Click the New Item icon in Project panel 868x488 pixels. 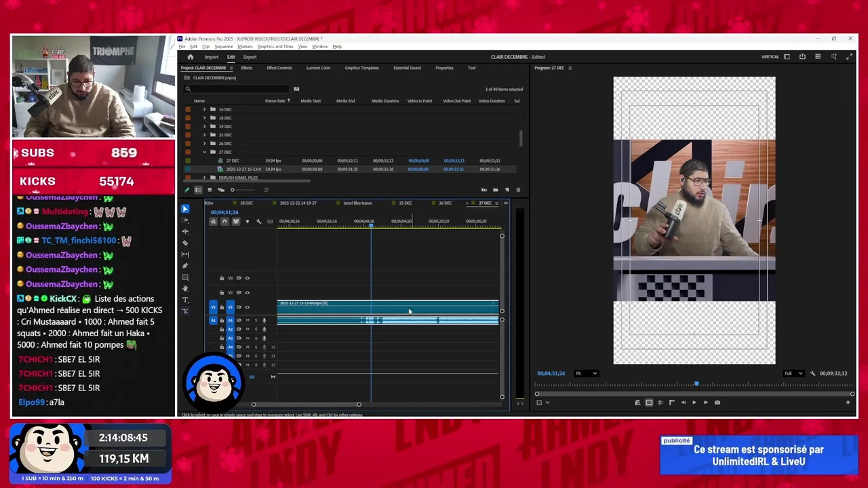tap(507, 190)
